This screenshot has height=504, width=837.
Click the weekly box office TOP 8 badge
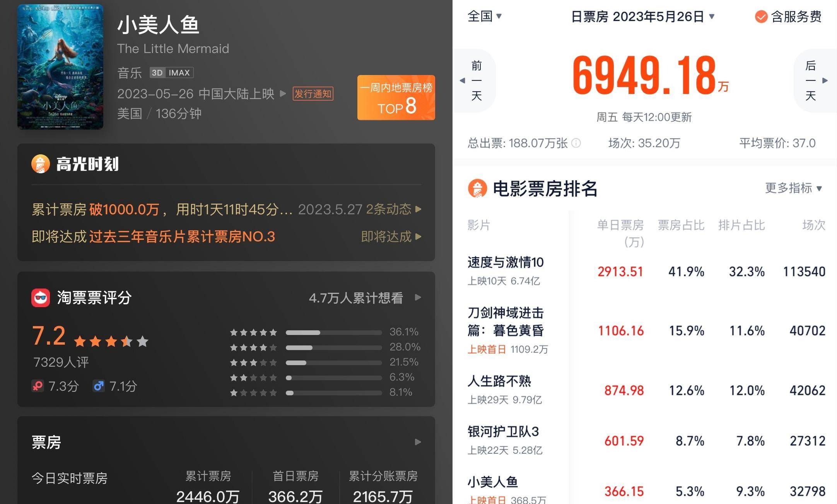point(396,97)
